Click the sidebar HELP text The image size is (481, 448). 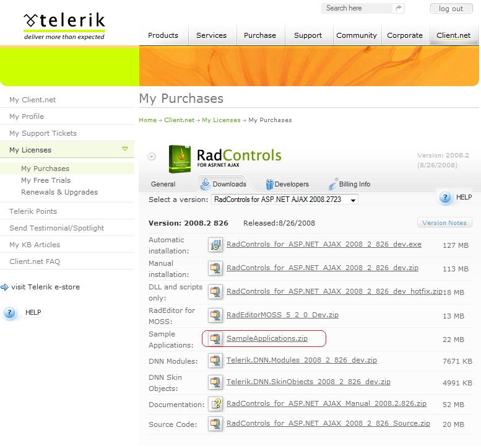pyautogui.click(x=33, y=312)
